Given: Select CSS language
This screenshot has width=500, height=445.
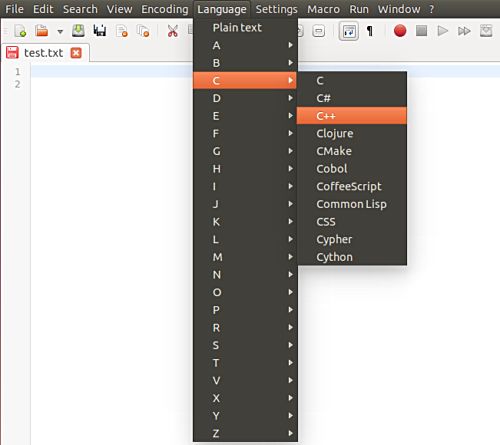Looking at the screenshot, I should (x=352, y=222).
